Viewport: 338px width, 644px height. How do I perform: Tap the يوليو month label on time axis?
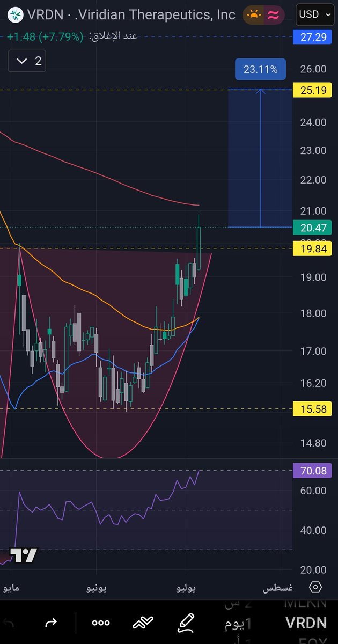point(186,588)
